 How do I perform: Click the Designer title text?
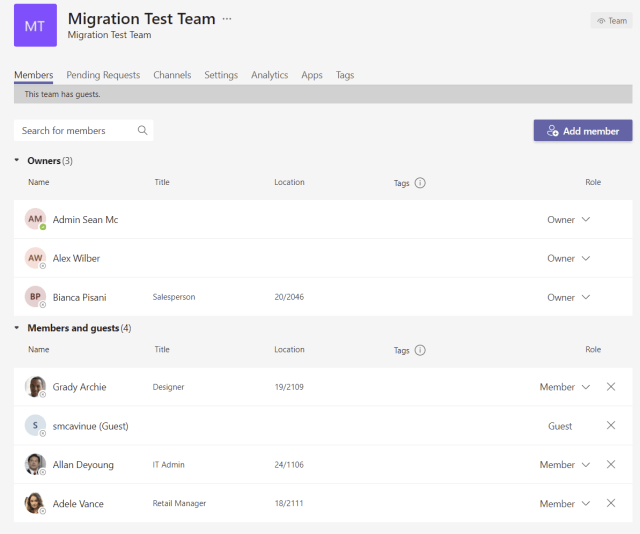pyautogui.click(x=168, y=387)
